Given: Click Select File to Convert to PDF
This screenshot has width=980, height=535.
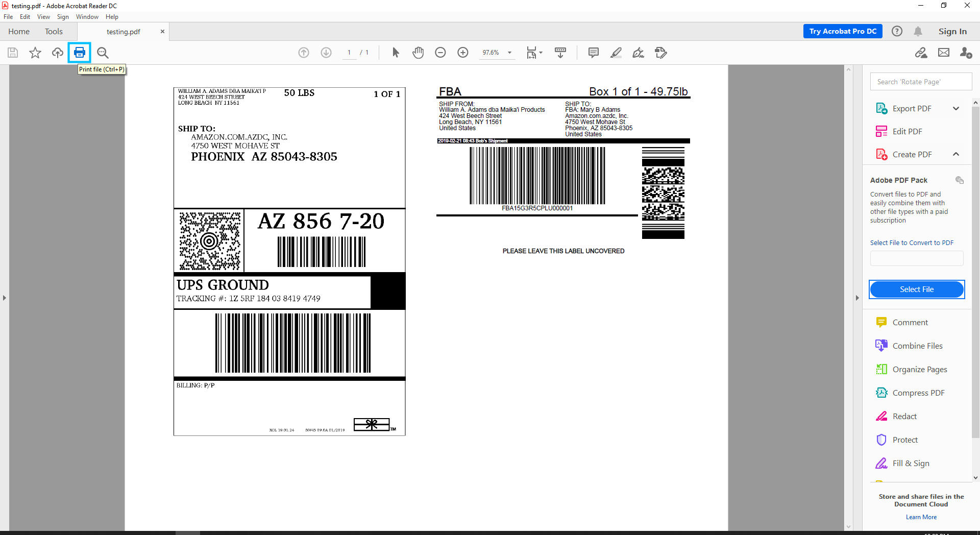Looking at the screenshot, I should point(912,243).
